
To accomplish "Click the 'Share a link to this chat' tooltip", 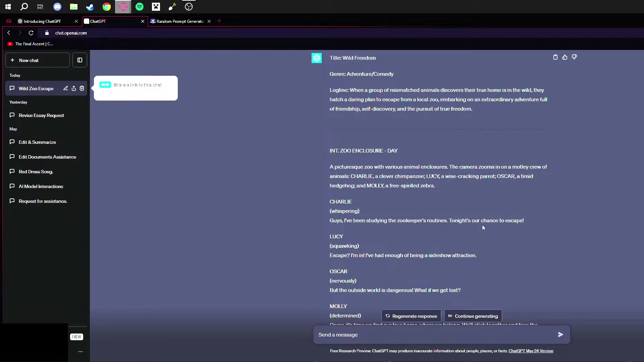I will tap(136, 88).
